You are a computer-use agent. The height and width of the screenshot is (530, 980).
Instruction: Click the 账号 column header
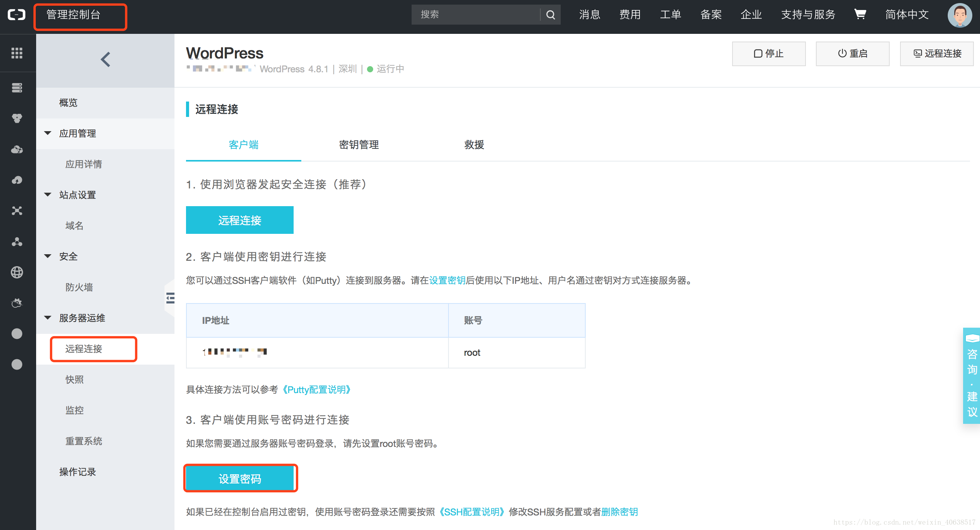pos(517,320)
